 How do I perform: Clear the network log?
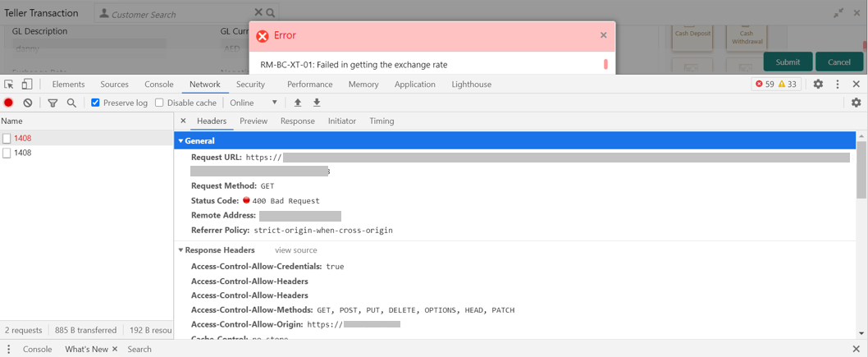pos(27,103)
